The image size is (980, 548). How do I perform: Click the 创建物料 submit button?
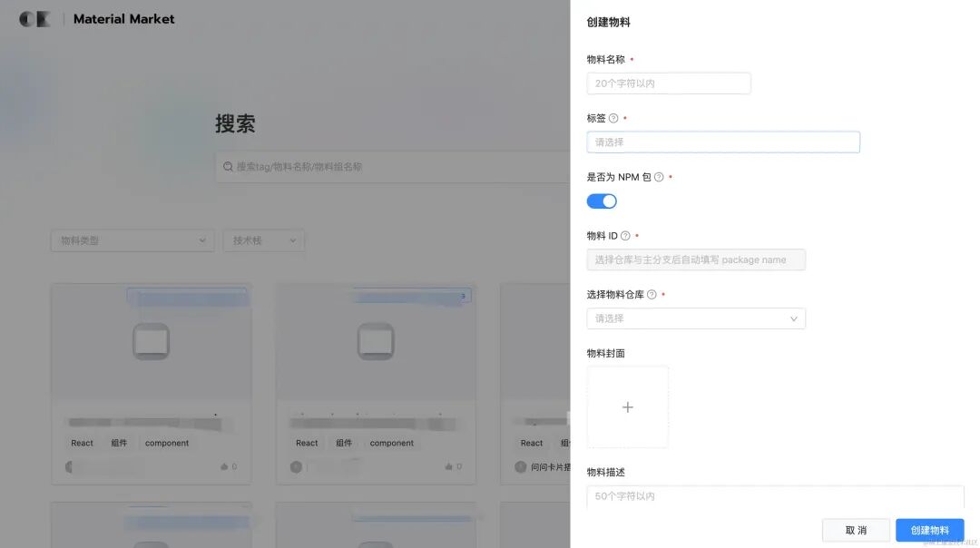[929, 530]
